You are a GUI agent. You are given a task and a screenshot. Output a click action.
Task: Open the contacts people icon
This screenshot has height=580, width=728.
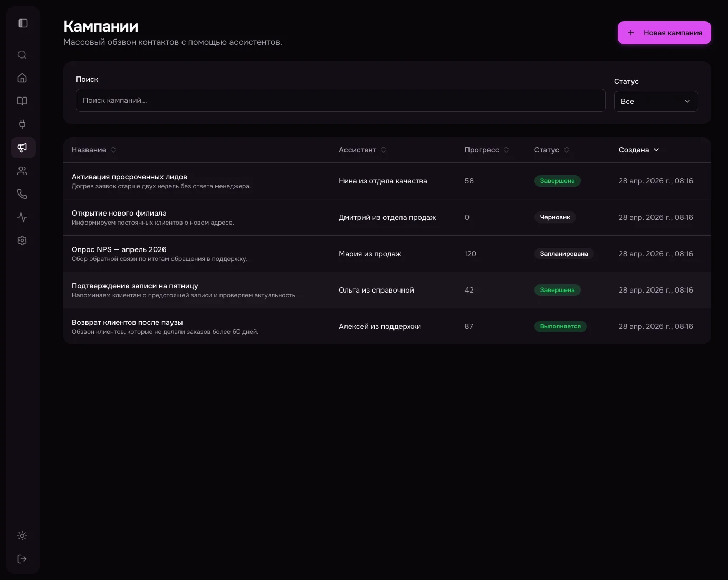pyautogui.click(x=22, y=170)
